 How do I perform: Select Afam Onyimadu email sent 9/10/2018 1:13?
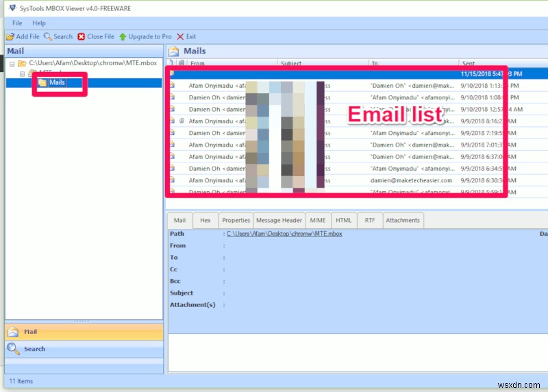point(357,86)
